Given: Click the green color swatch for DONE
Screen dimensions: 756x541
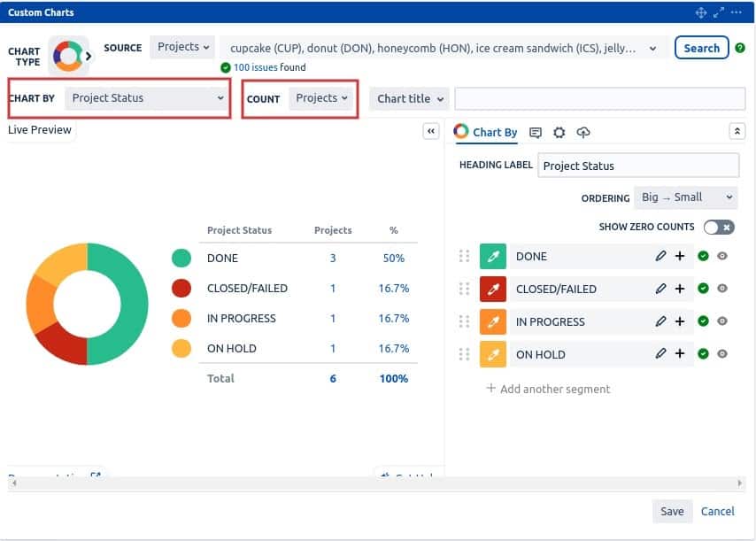Looking at the screenshot, I should [492, 257].
